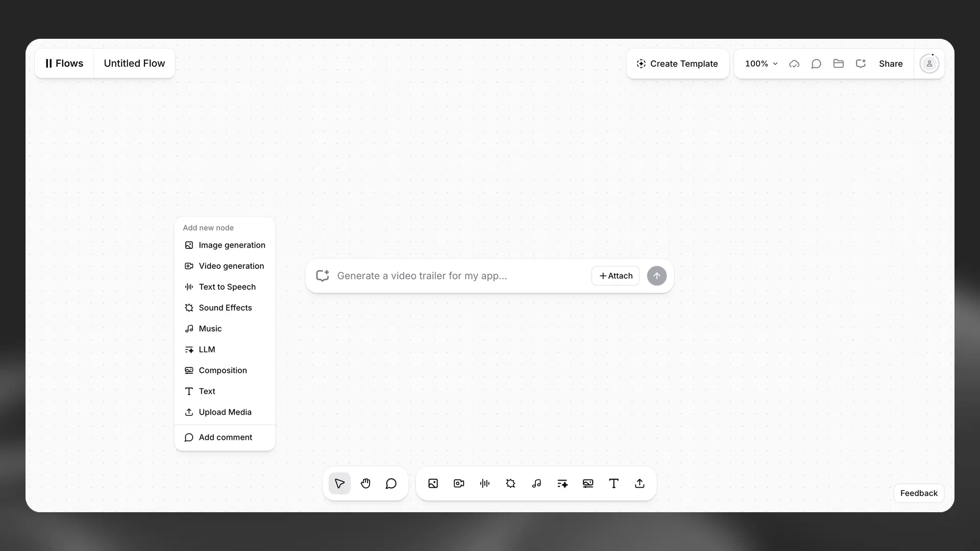Add text to speech node from bottom toolbar

coord(485,484)
